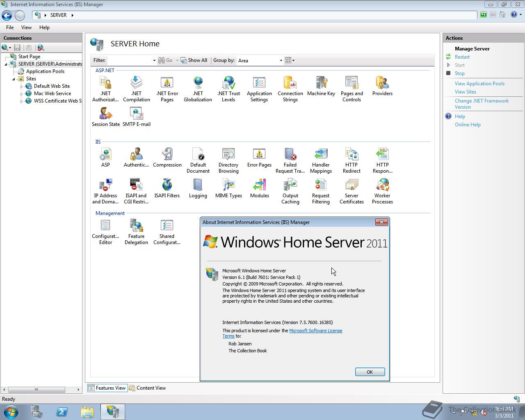Open Session State feature

coord(105,117)
